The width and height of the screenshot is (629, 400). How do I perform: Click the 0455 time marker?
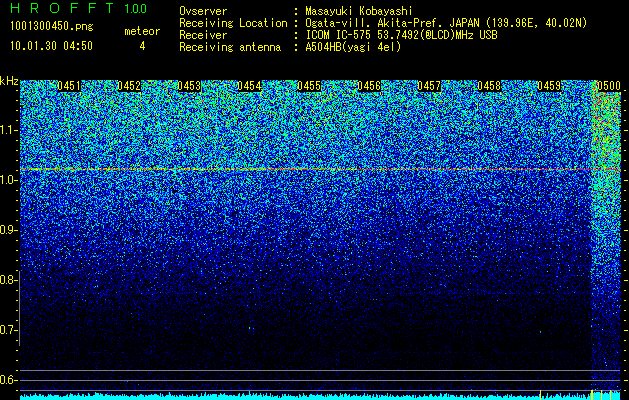pos(309,86)
